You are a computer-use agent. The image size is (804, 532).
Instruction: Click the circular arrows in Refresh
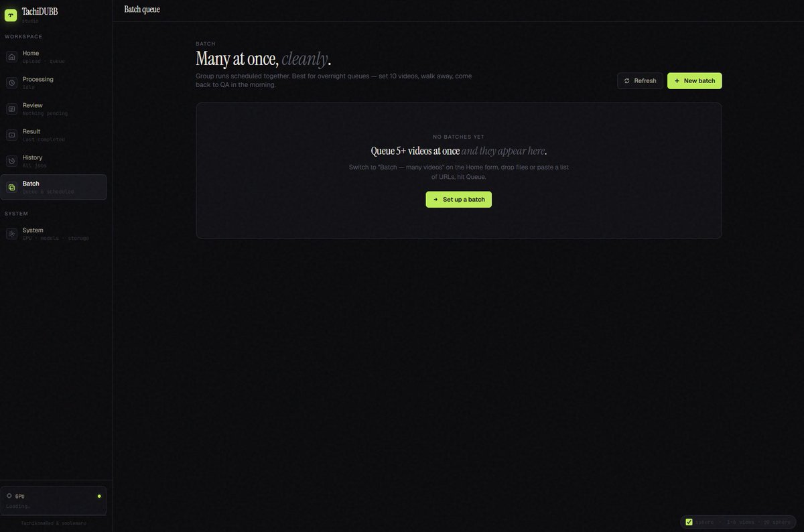[627, 81]
